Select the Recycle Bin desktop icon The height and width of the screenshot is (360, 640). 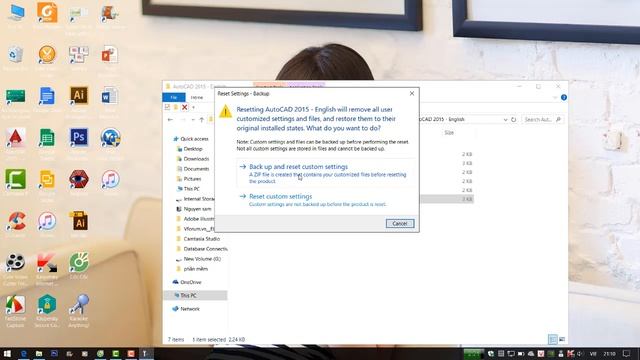pyautogui.click(x=16, y=58)
